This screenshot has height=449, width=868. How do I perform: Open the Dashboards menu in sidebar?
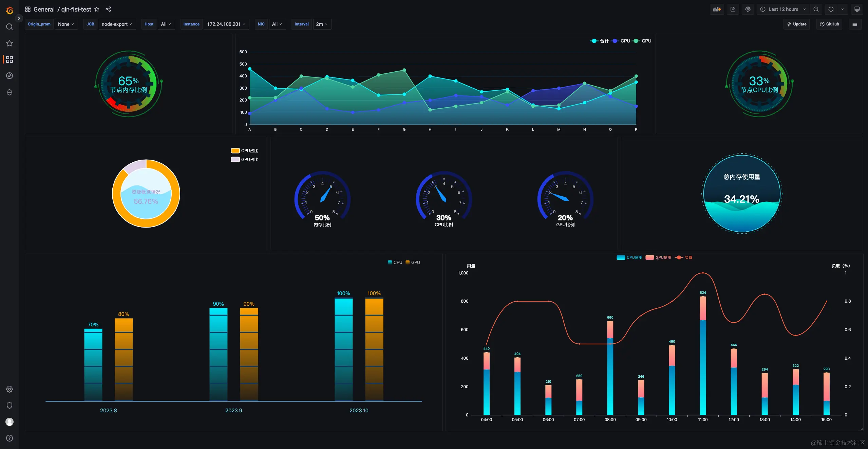(x=10, y=59)
